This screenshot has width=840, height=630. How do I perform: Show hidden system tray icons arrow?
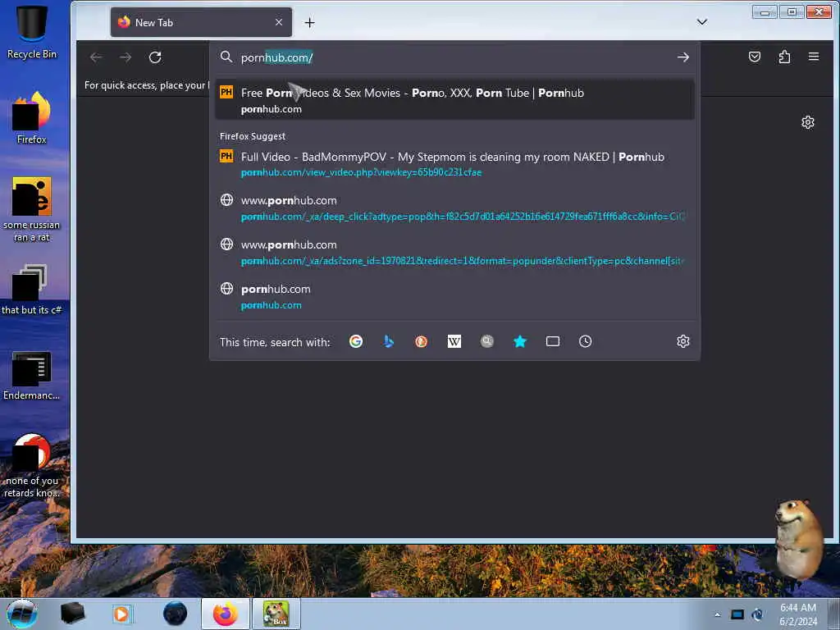[x=718, y=614]
